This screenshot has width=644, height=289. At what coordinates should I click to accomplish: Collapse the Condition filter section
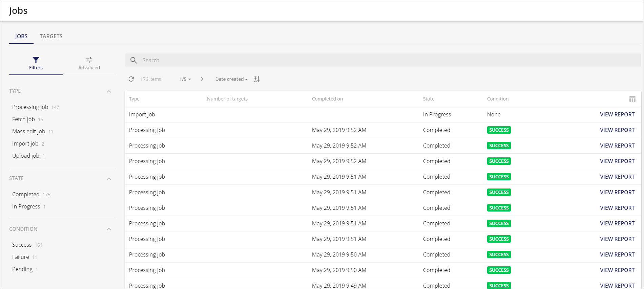click(x=109, y=229)
